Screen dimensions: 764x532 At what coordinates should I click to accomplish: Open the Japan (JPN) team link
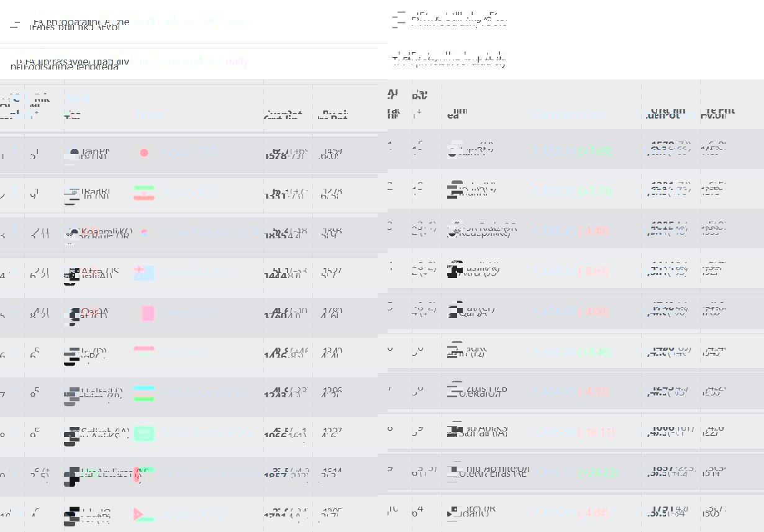pos(189,153)
